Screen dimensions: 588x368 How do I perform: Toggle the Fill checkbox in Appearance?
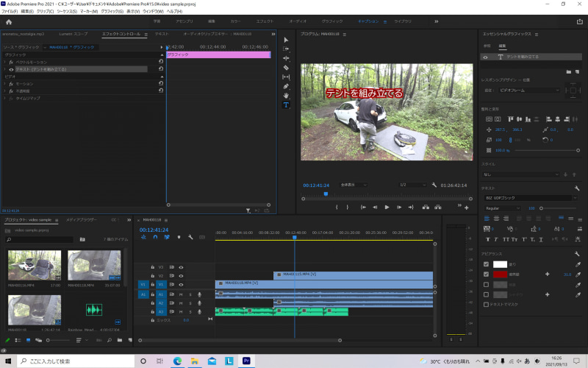pyautogui.click(x=487, y=264)
